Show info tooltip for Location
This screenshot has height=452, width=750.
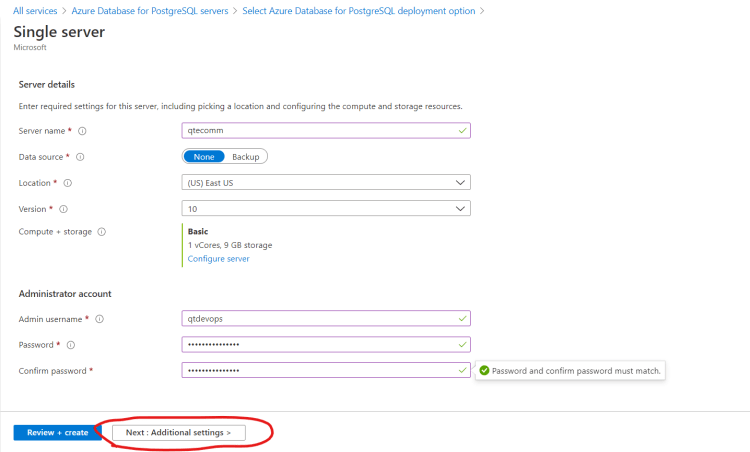point(68,183)
